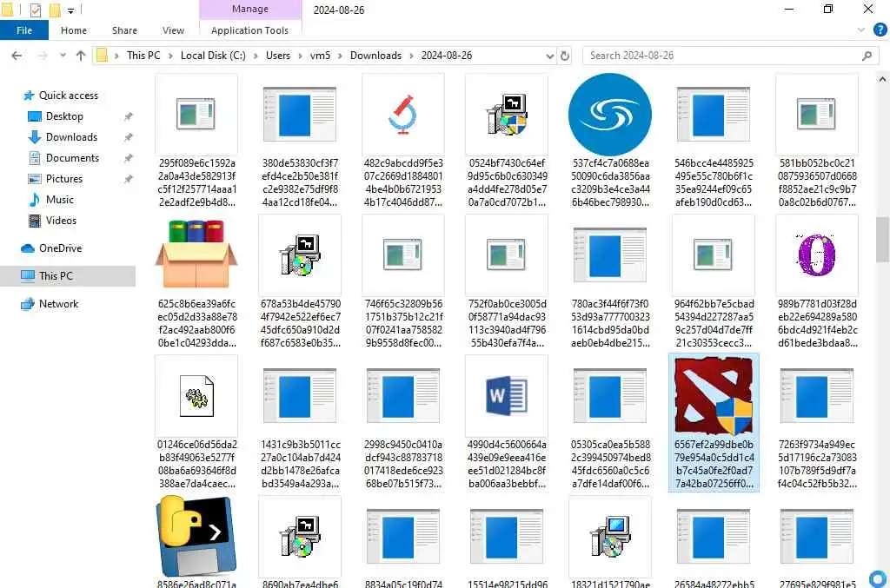
Task: Go back with the Back arrow
Action: click(x=17, y=56)
